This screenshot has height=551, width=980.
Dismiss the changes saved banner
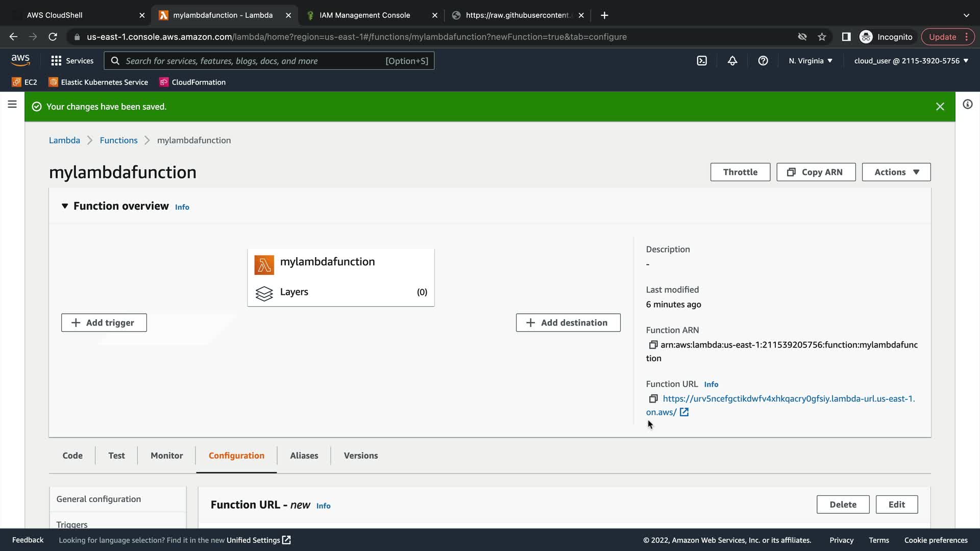click(940, 107)
